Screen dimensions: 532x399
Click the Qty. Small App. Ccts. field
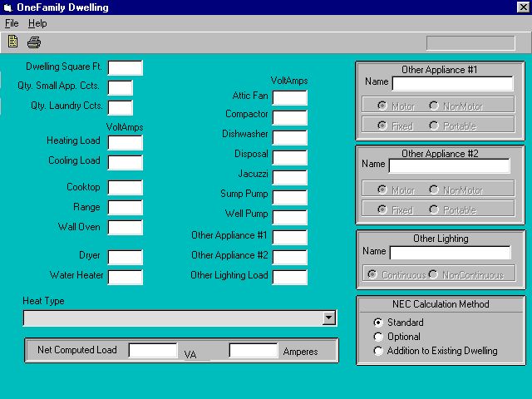click(120, 87)
